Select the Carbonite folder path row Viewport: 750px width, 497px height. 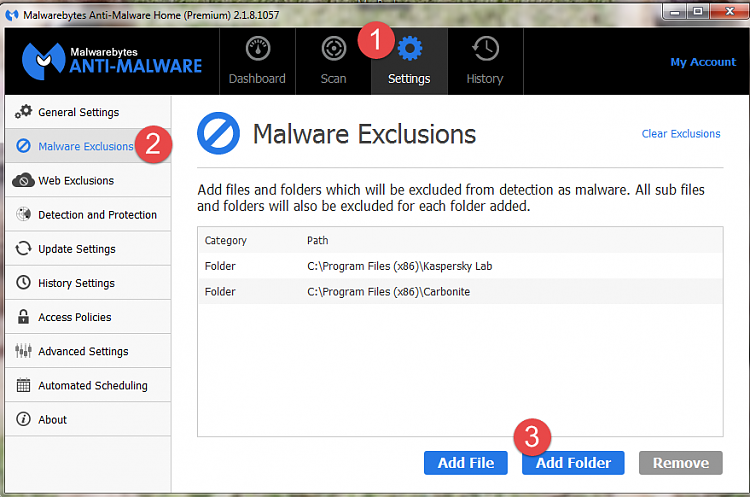click(460, 291)
